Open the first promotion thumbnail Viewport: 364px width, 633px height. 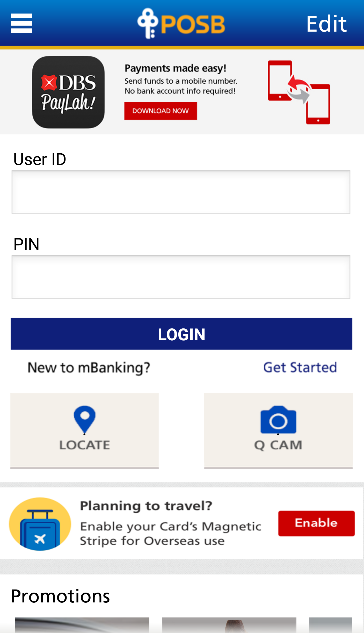click(82, 625)
